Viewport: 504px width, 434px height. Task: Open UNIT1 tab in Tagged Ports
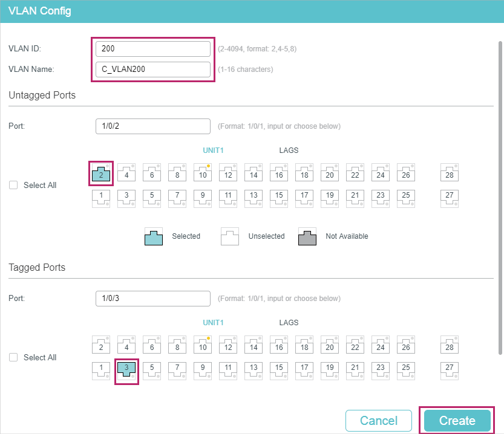point(213,323)
